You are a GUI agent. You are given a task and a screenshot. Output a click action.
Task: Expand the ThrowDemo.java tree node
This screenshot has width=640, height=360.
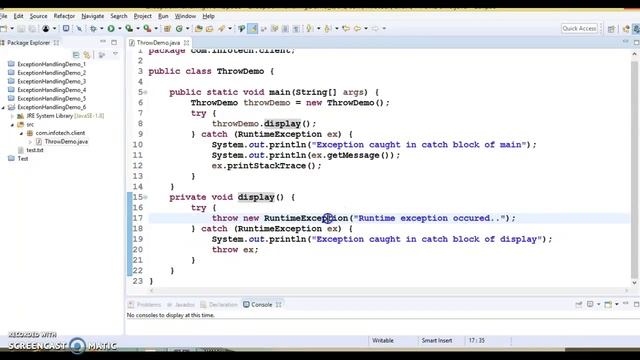(x=30, y=142)
